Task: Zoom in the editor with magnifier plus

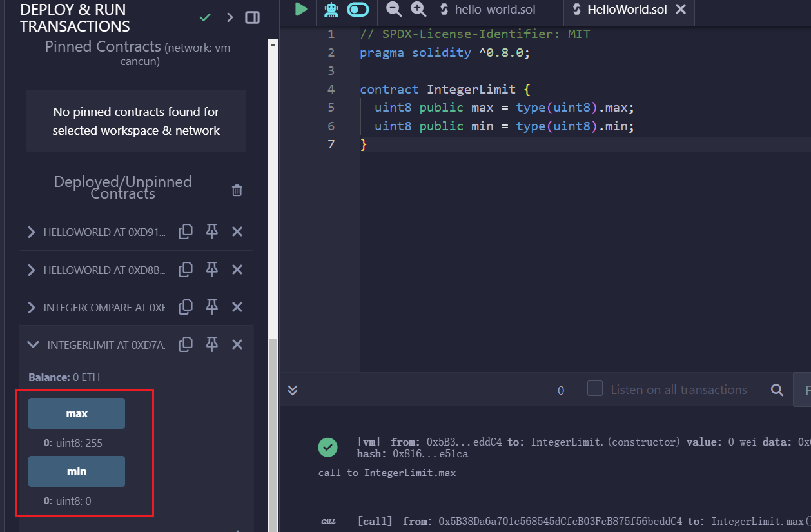Action: pyautogui.click(x=418, y=9)
